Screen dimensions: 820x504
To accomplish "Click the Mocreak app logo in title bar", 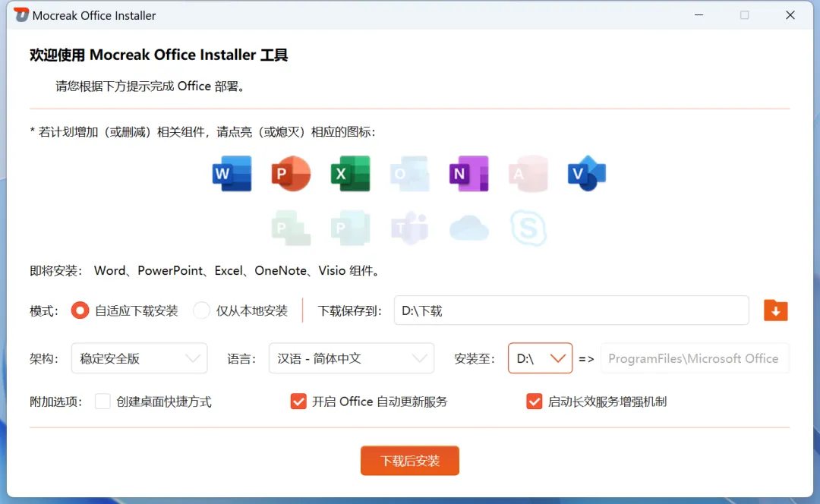I will [x=21, y=15].
